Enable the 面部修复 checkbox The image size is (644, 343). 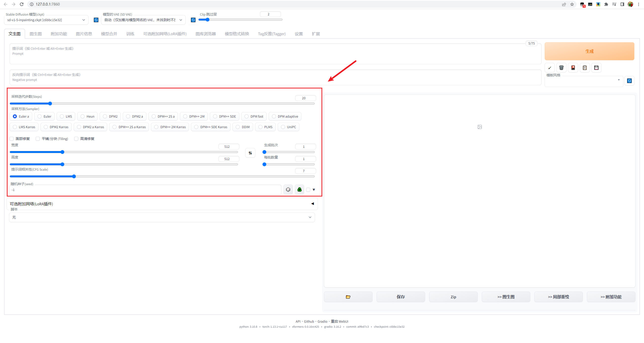12,139
